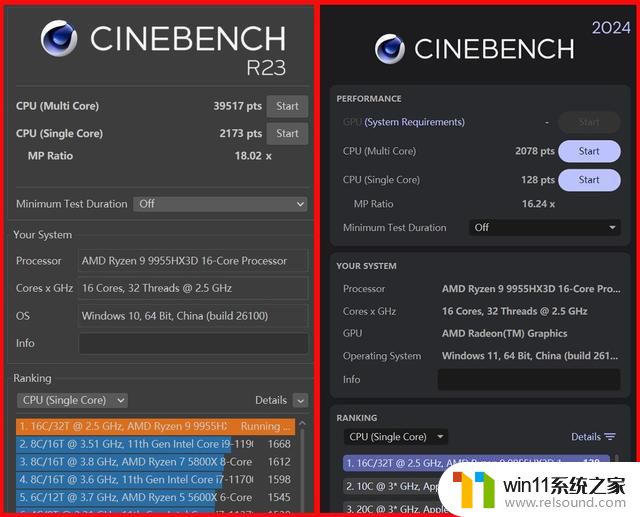Click the 2024 score 2078 pts

click(x=535, y=151)
